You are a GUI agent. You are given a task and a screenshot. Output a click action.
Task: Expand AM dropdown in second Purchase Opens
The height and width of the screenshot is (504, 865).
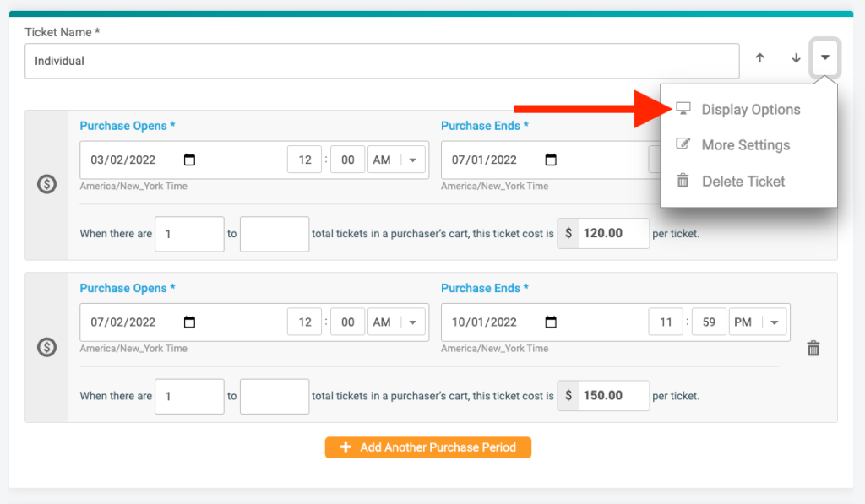click(413, 322)
